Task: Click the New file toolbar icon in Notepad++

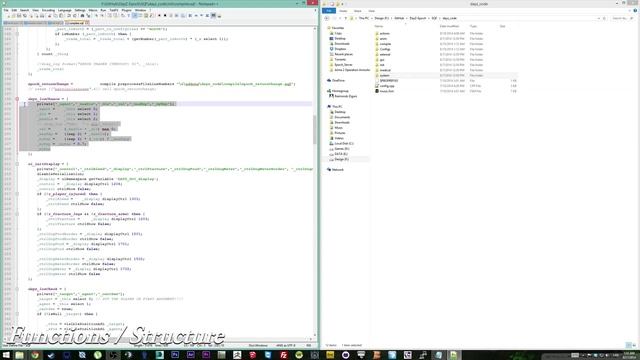Action: pyautogui.click(x=8, y=16)
